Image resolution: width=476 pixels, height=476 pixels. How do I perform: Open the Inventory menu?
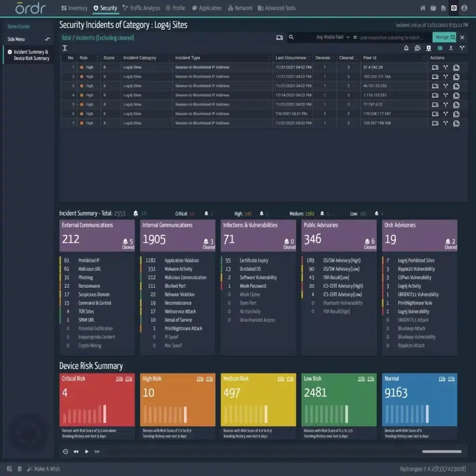click(74, 8)
